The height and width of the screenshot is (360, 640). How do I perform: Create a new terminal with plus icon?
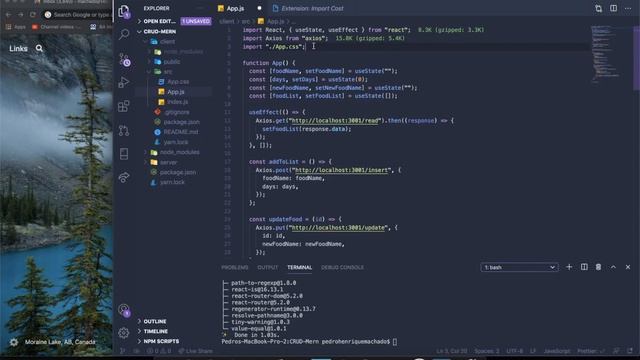pyautogui.click(x=569, y=267)
